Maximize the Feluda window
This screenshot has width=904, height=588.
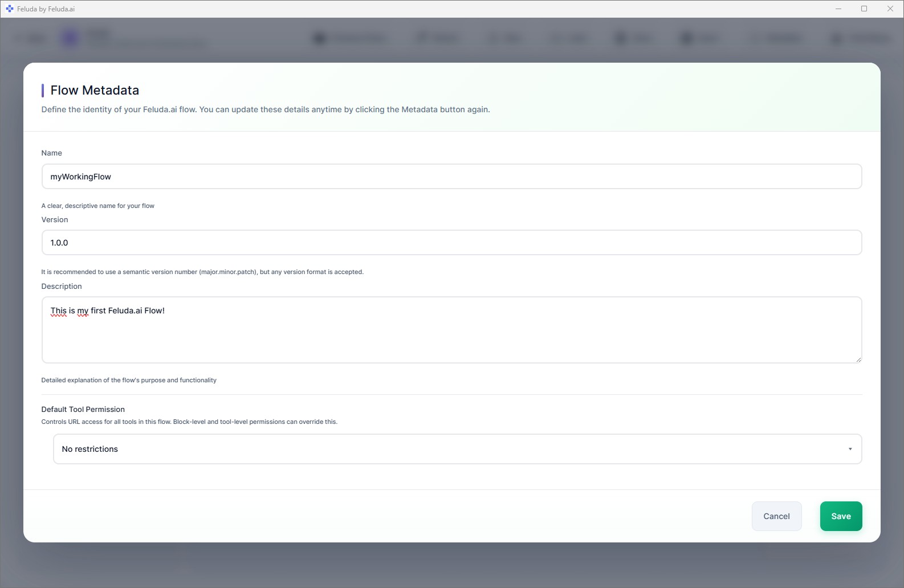[864, 9]
